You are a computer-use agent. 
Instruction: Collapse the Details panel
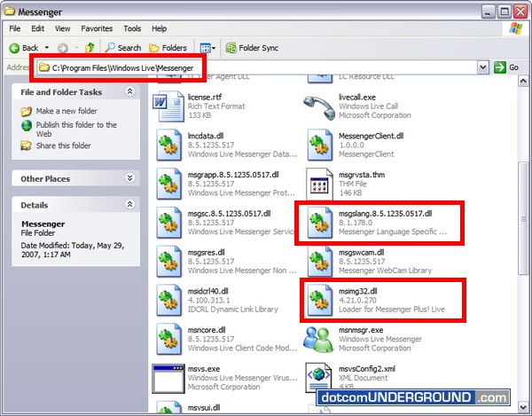coord(129,204)
